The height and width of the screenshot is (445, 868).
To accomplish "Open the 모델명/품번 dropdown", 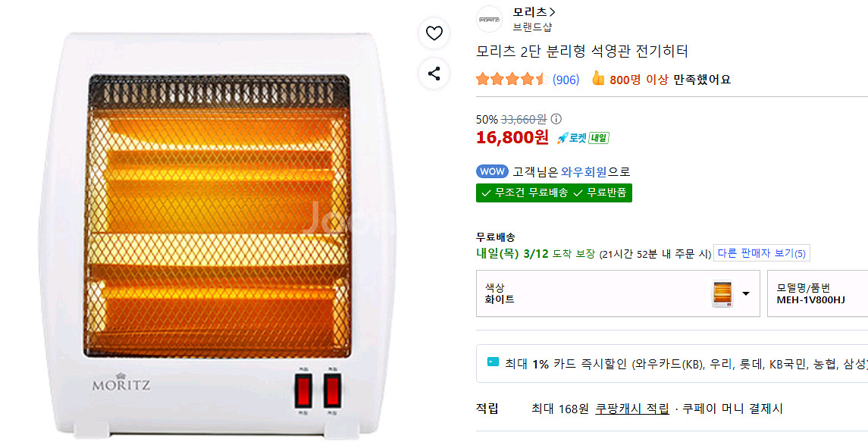I will [x=817, y=294].
